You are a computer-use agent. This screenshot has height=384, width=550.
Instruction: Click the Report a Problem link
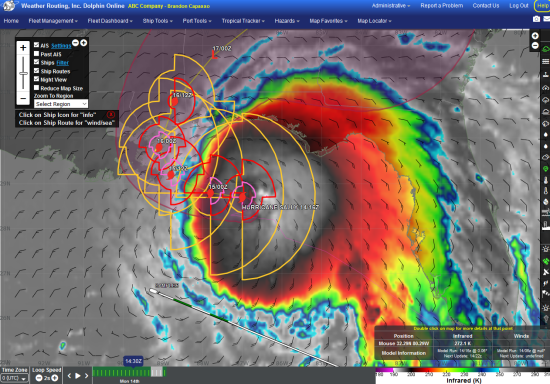click(442, 6)
